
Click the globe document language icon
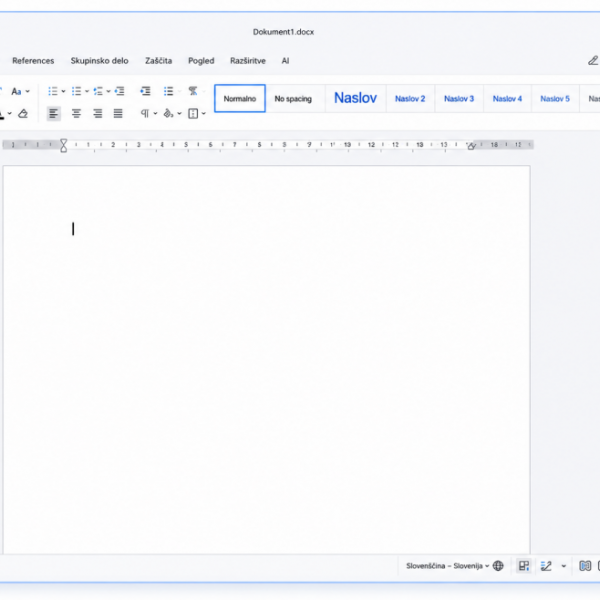[x=498, y=566]
